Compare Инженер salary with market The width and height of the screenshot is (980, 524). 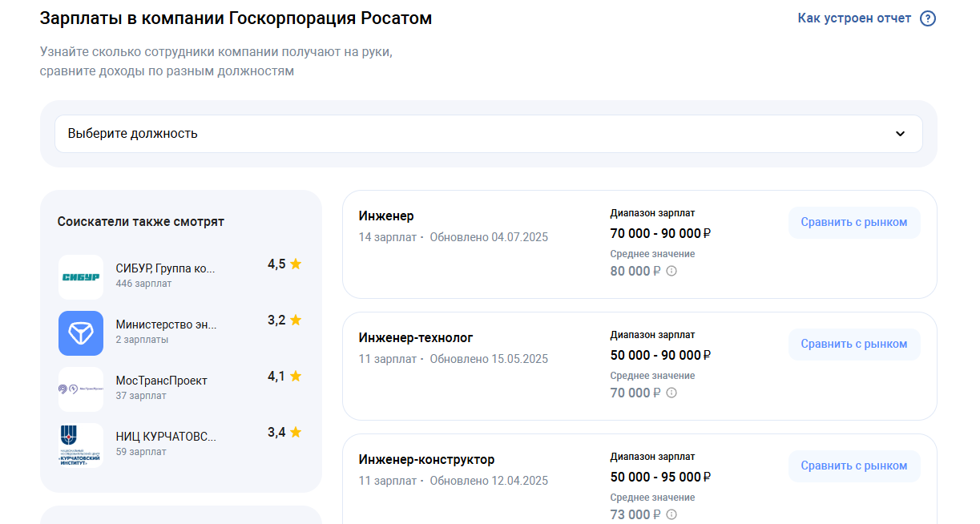(854, 223)
